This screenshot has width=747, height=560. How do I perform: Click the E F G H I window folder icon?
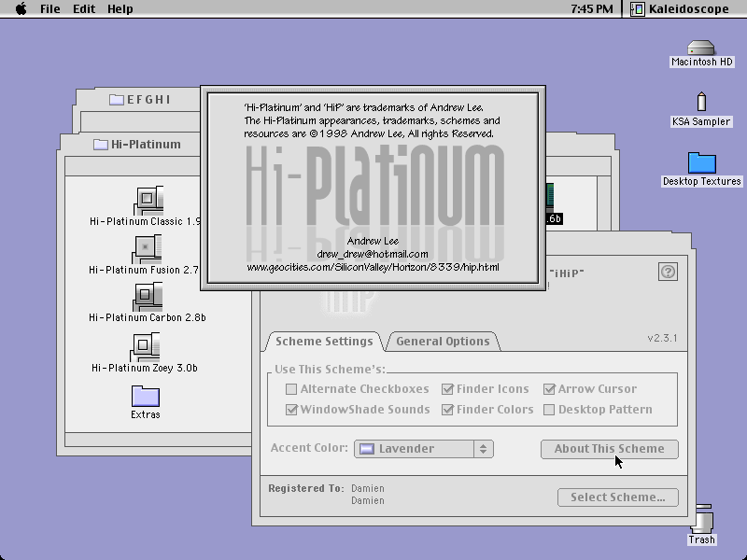[116, 100]
